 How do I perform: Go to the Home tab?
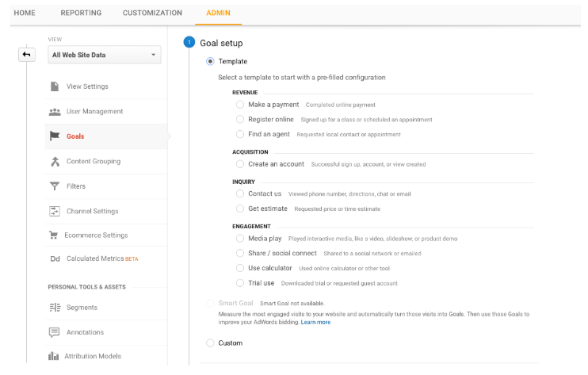25,13
